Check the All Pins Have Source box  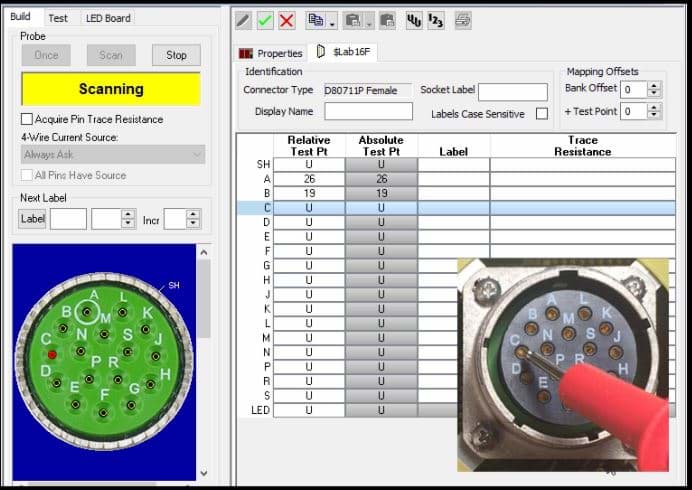tap(27, 175)
